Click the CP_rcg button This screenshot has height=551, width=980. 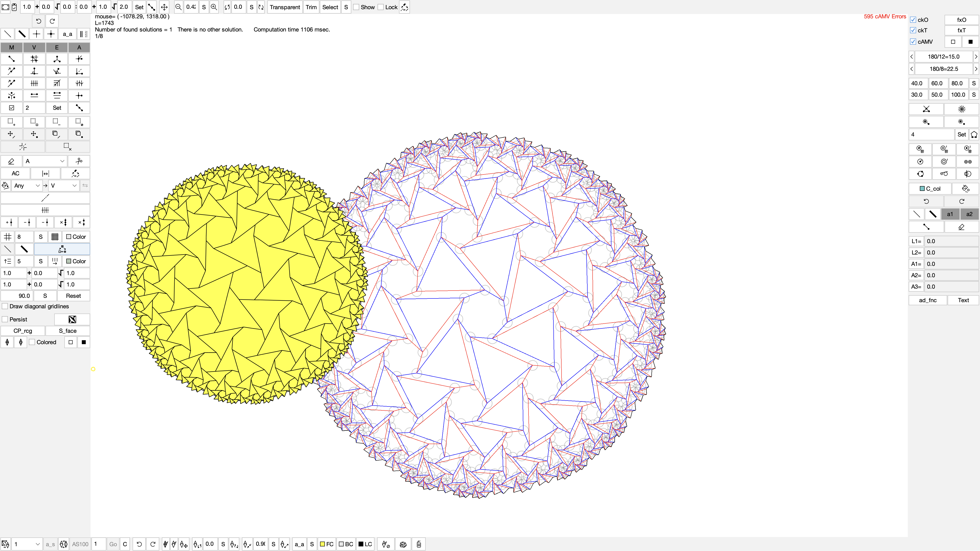23,331
